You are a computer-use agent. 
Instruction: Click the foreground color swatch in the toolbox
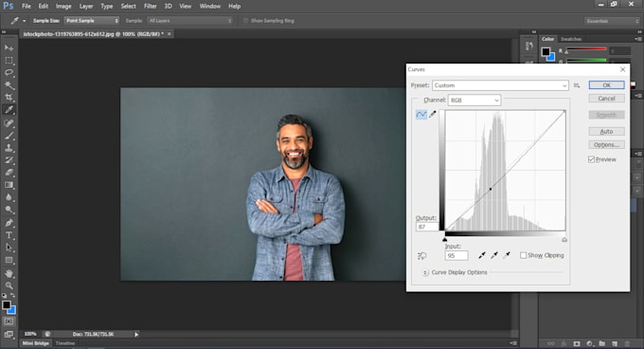[x=7, y=305]
